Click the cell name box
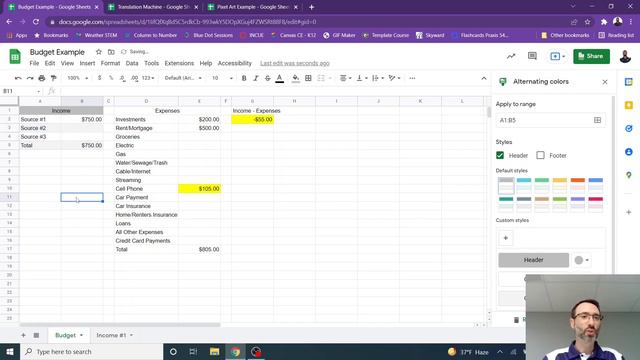Viewport: 640px width, 360px height. 21,91
